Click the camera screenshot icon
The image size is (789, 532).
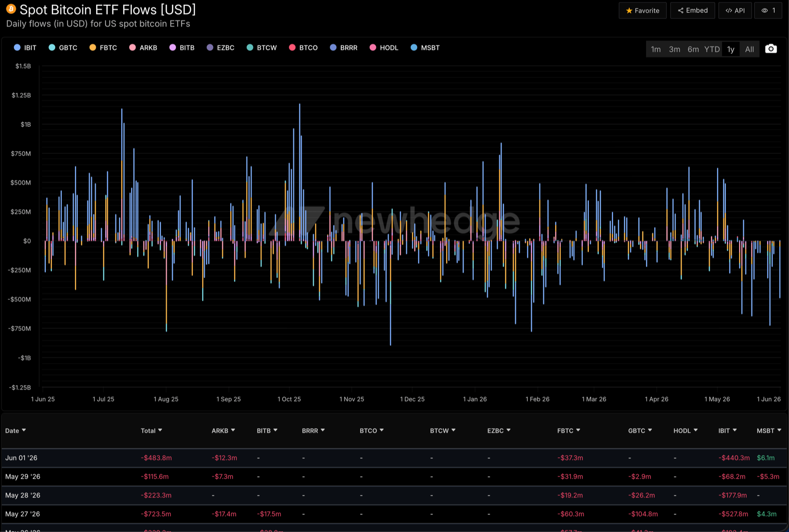pyautogui.click(x=771, y=49)
